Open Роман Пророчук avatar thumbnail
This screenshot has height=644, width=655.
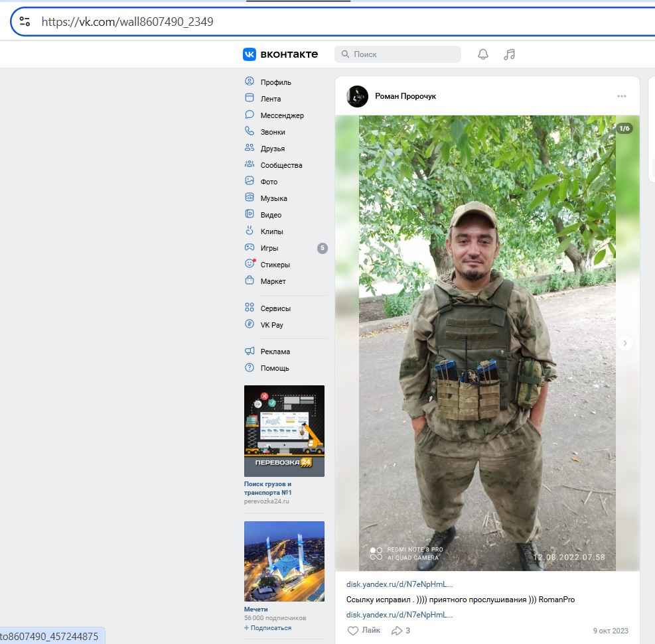[357, 96]
